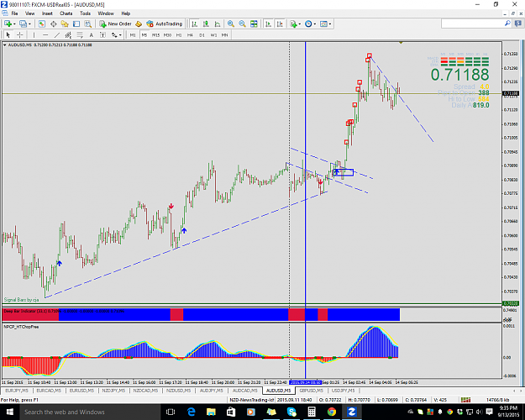Screen dimensions: 525x420
Task: Tile chart windows icon
Action: coord(254,24)
